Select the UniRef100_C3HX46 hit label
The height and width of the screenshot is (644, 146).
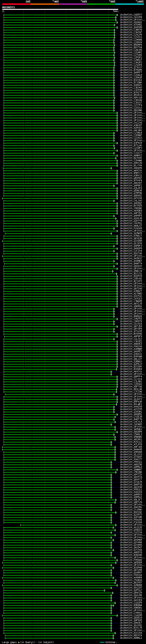tap(131, 100)
